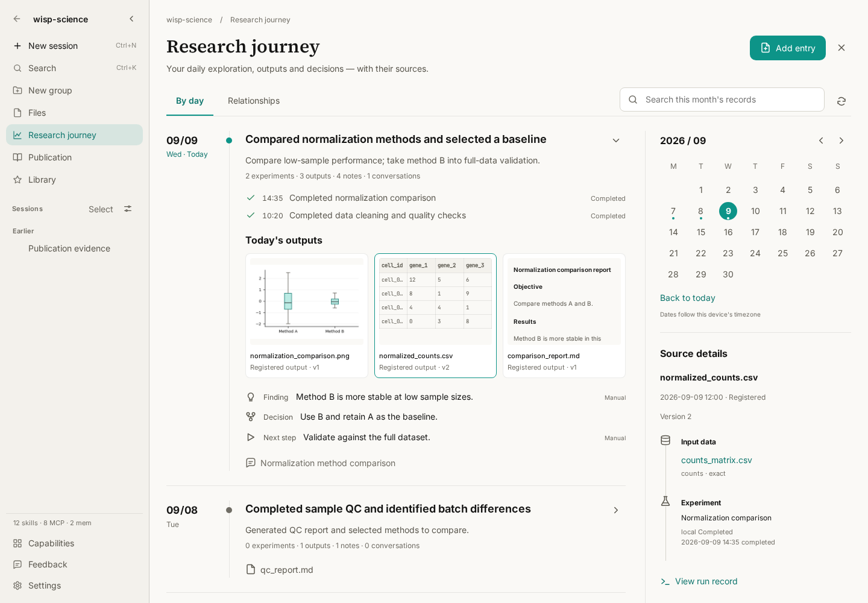Screen dimensions: 868x603
Task: Click the Add entry button
Action: coord(788,48)
